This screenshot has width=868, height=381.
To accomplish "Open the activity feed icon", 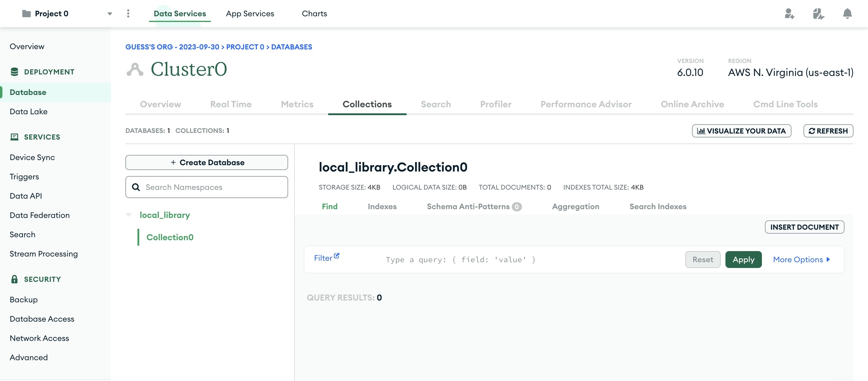I will (818, 14).
